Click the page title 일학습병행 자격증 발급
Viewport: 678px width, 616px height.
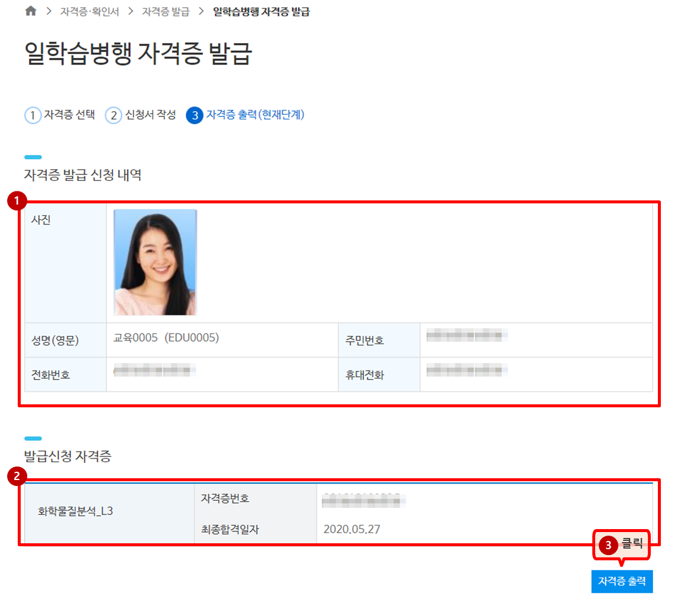coord(138,54)
